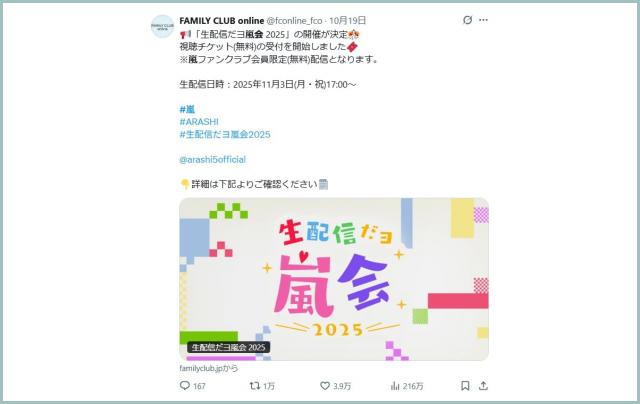Screen dimensions: 640x404
Task: Open the #生配信だヨ嵐会2025 hashtag
Action: coord(225,134)
